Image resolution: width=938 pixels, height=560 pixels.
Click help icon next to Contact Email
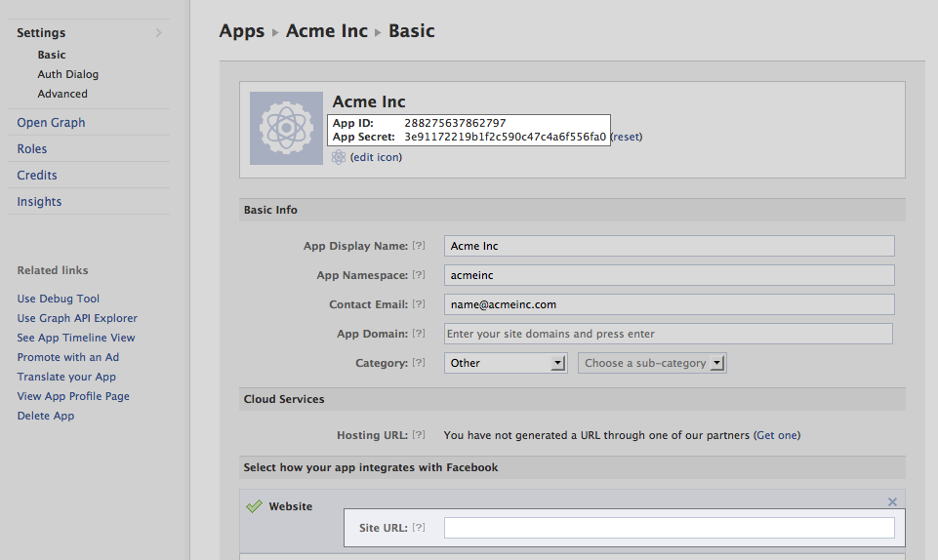419,303
